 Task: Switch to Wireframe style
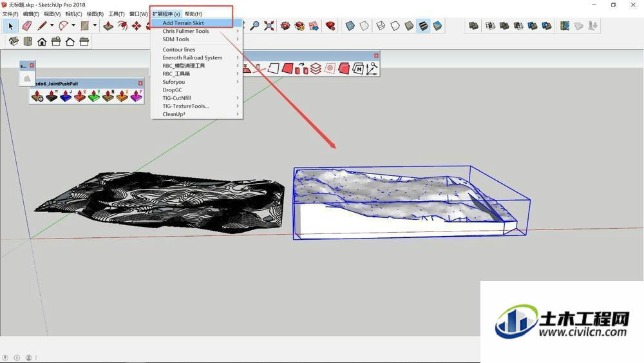click(381, 26)
